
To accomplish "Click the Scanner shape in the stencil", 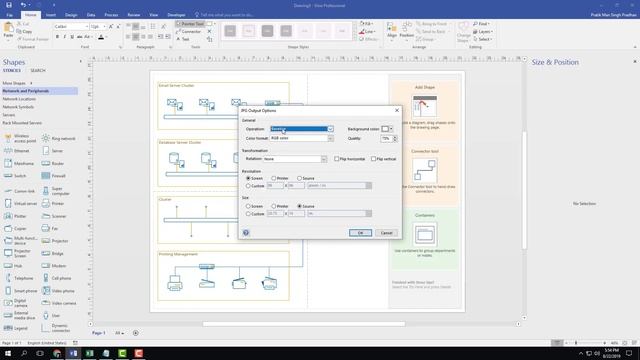I will 54,216.
